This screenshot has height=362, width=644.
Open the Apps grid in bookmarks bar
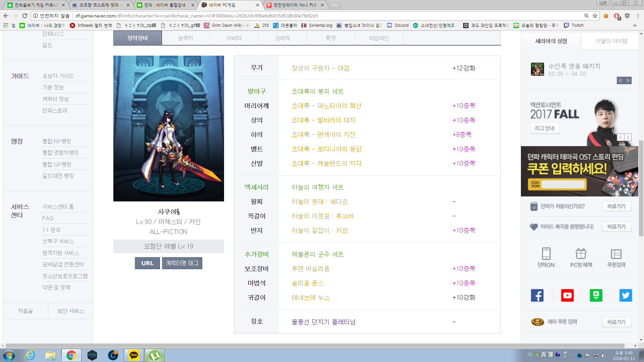[x=6, y=25]
